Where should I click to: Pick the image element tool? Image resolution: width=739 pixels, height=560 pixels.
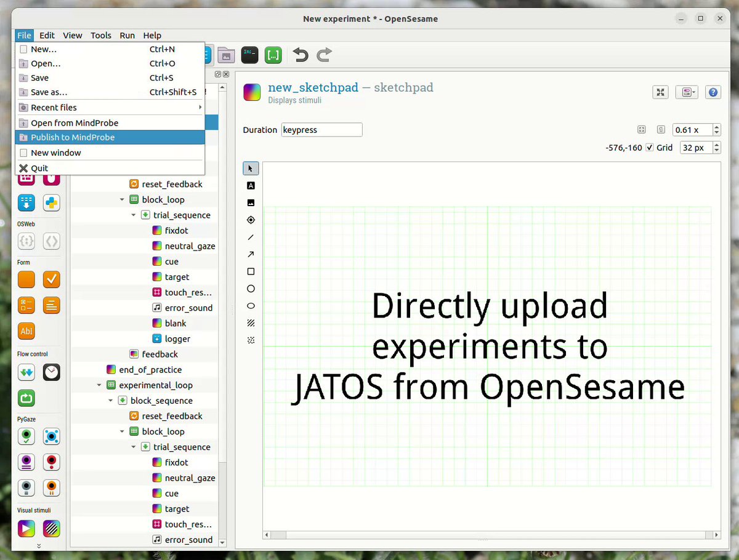(251, 202)
